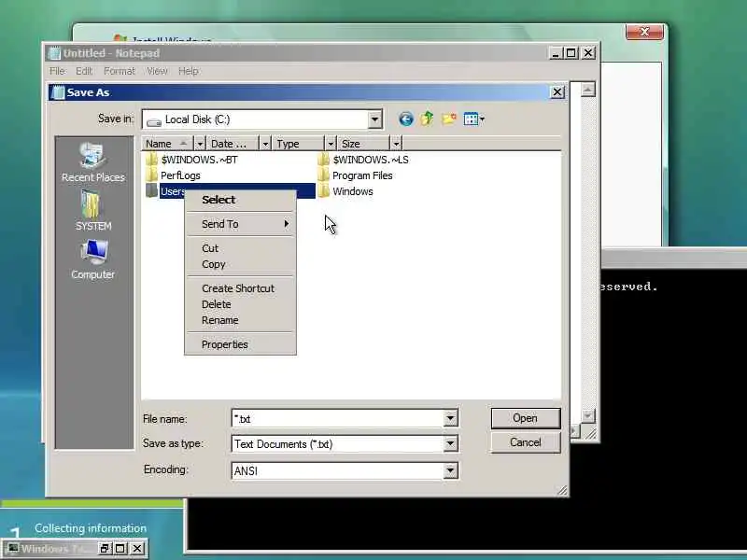The height and width of the screenshot is (560, 747).
Task: Choose Delete in the context menu
Action: coord(240,304)
